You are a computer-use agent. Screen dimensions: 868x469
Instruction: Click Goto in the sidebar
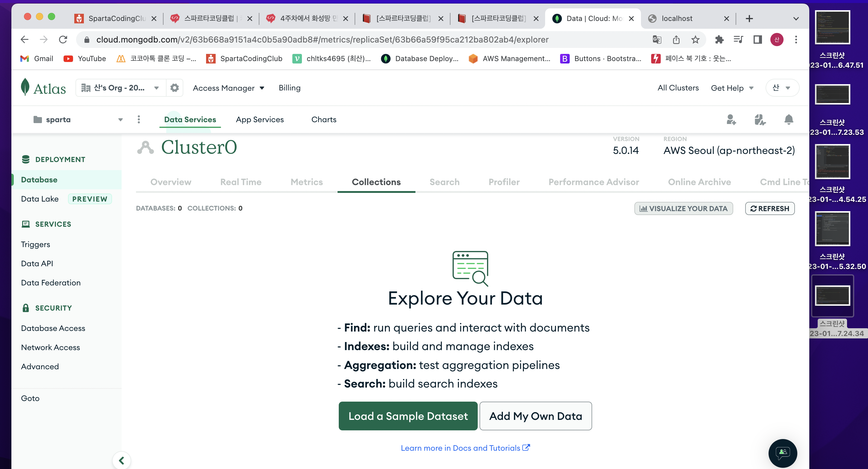[x=30, y=398]
